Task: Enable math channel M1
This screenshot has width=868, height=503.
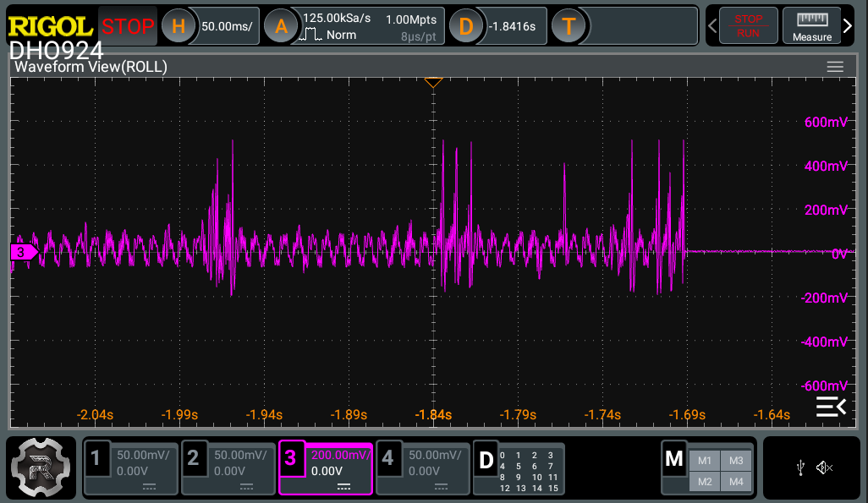Action: click(x=705, y=461)
